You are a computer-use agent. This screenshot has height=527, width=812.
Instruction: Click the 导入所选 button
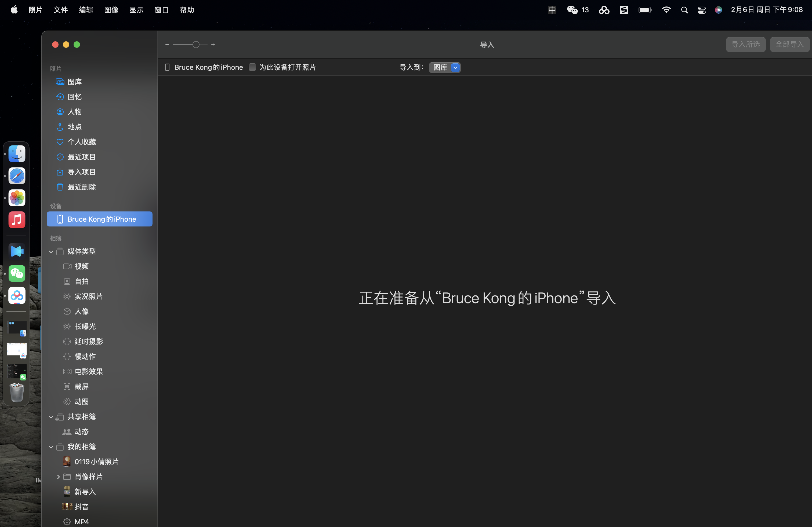pos(745,44)
